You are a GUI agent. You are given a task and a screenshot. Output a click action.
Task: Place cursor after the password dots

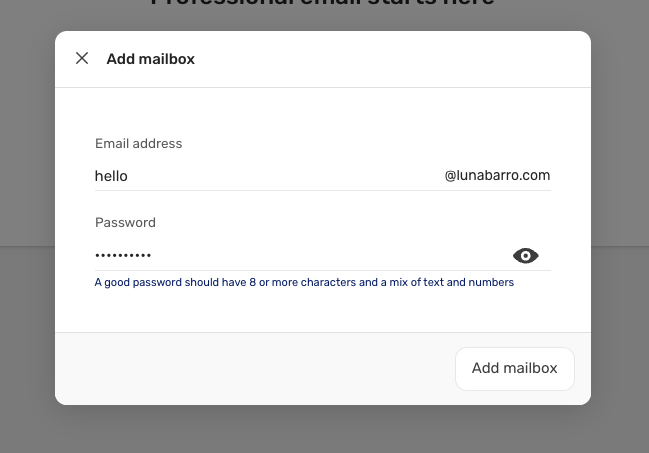pyautogui.click(x=152, y=255)
